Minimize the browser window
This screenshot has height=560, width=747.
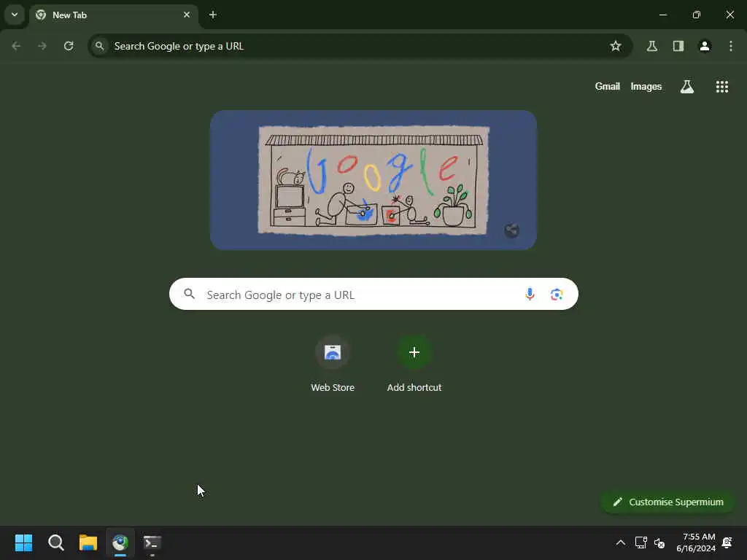click(662, 15)
